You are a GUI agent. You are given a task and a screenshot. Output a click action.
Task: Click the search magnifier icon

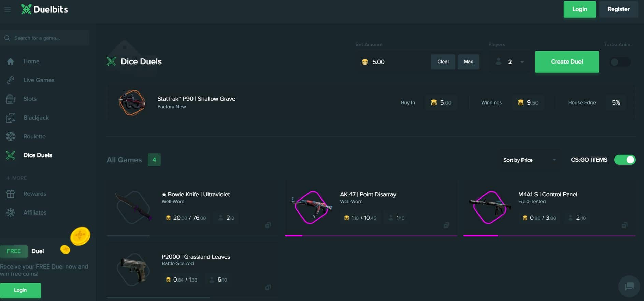pyautogui.click(x=7, y=38)
